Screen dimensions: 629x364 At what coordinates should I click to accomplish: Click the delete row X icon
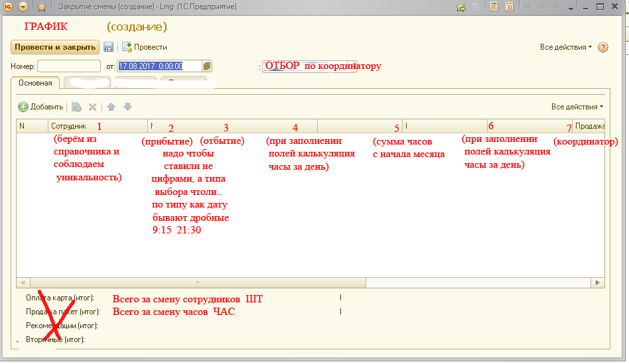pyautogui.click(x=93, y=107)
